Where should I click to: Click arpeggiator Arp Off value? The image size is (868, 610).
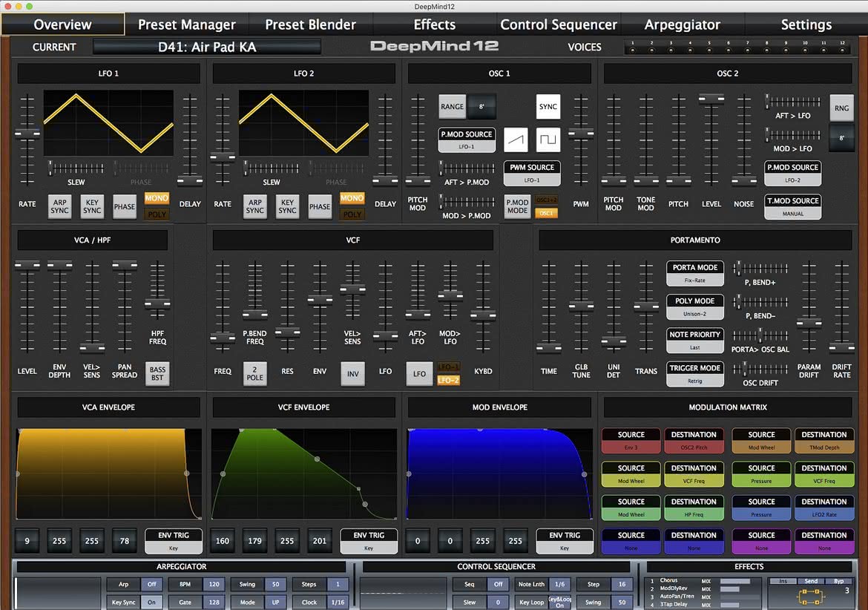(x=151, y=584)
